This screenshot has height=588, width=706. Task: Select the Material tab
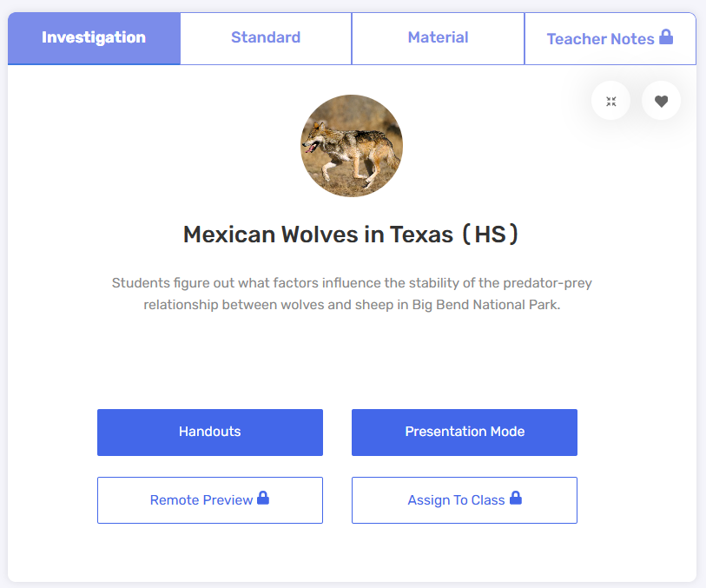pyautogui.click(x=438, y=39)
